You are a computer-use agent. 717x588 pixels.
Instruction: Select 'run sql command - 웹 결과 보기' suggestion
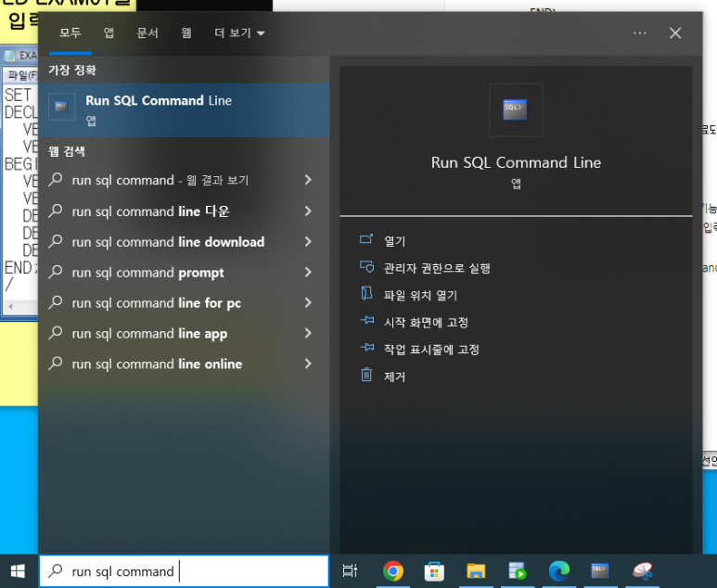[184, 180]
